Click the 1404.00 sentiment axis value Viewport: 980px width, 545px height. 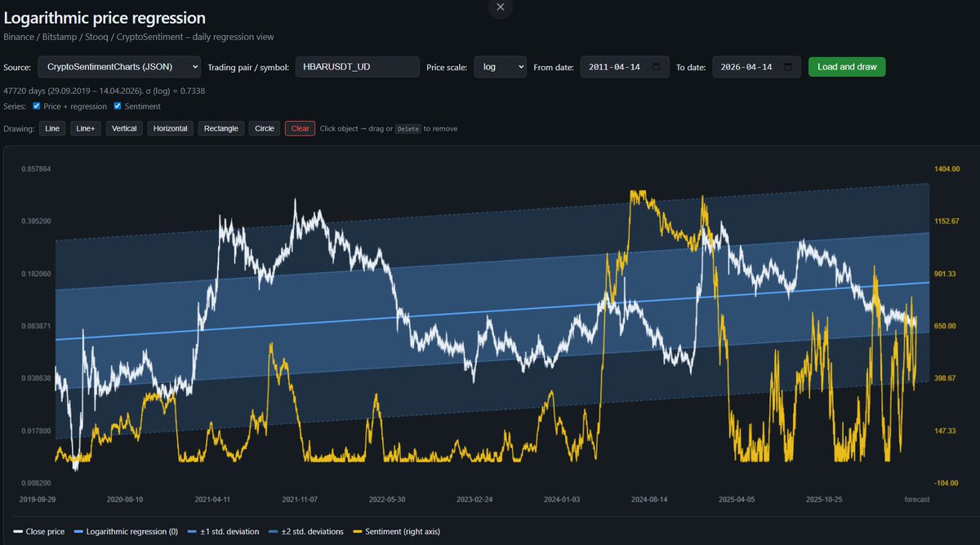(x=947, y=169)
